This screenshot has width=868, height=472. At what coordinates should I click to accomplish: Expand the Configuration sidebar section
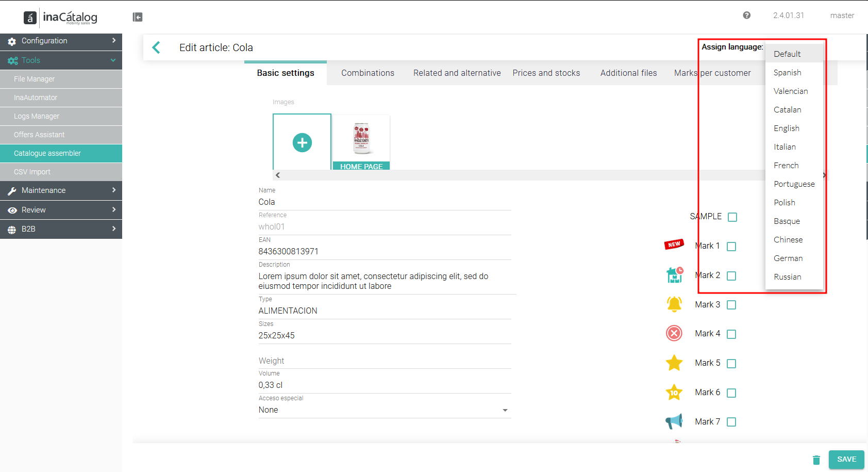tap(61, 41)
